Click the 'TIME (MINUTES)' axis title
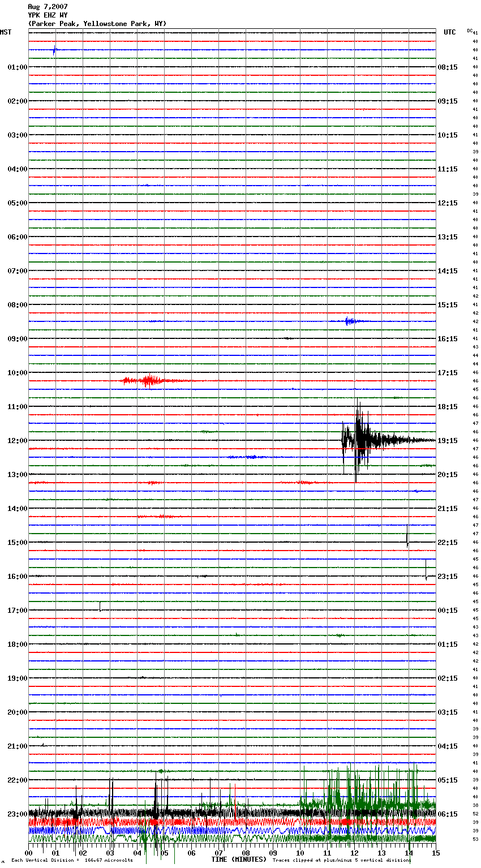 point(239,860)
